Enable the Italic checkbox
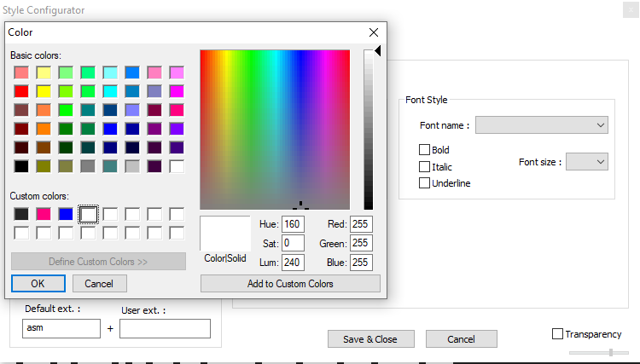Viewport: 640px width, 364px height. pyautogui.click(x=424, y=167)
